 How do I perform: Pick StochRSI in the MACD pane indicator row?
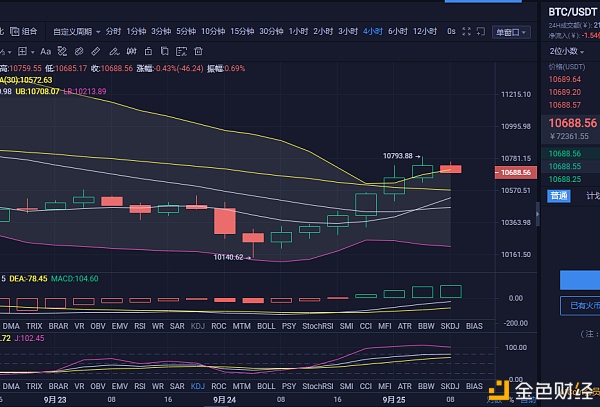click(x=318, y=326)
